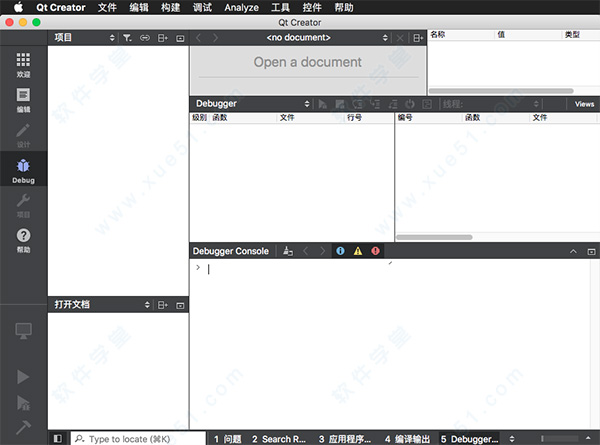The image size is (600, 445).
Task: Click the step out icon
Action: 393,104
